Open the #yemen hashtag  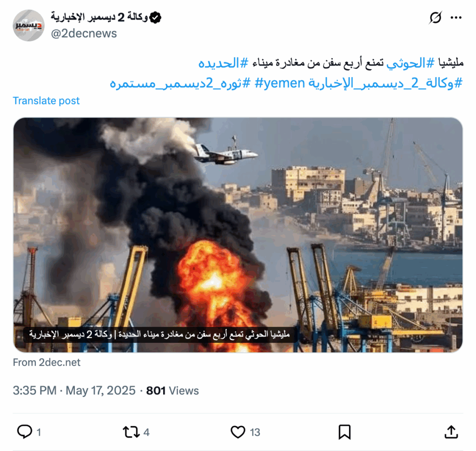[x=279, y=83]
